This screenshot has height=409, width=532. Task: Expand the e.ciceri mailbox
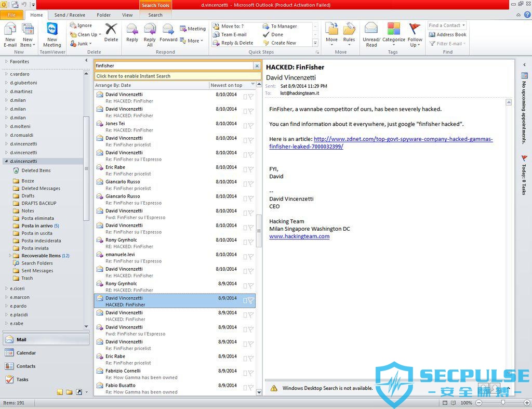point(6,288)
